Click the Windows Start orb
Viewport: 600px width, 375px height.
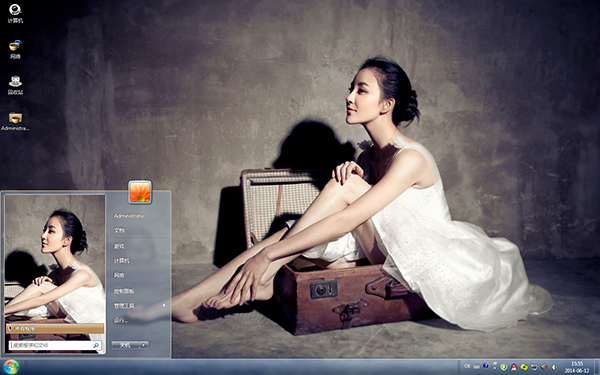click(x=11, y=367)
